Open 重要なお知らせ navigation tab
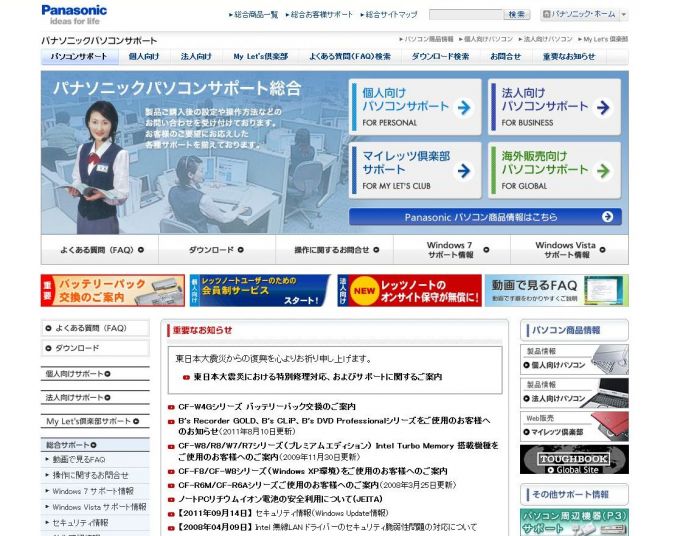The image size is (680, 536). pyautogui.click(x=569, y=56)
